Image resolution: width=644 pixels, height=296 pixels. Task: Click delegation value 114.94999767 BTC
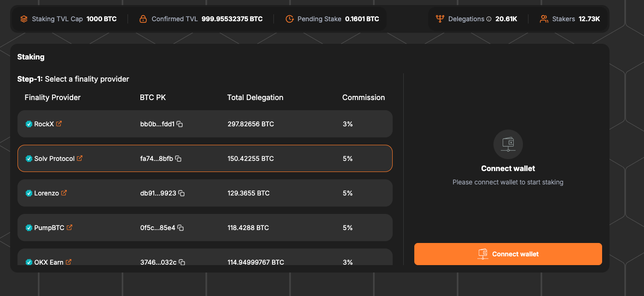tap(256, 262)
